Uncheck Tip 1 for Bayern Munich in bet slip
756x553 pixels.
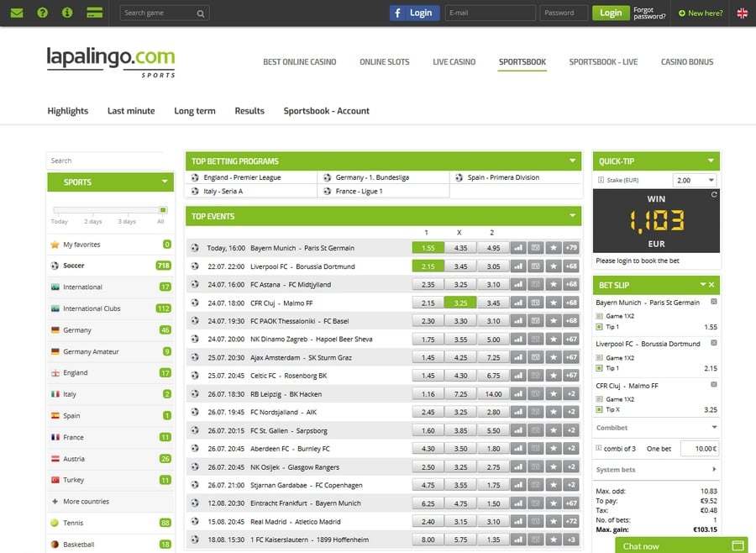[x=599, y=327]
